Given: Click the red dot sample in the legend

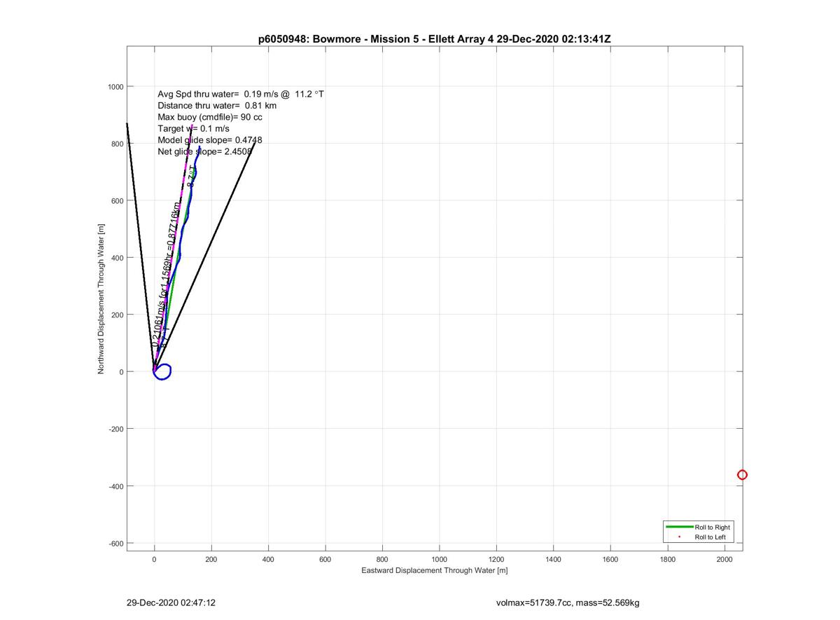Looking at the screenshot, I should pyautogui.click(x=678, y=537).
